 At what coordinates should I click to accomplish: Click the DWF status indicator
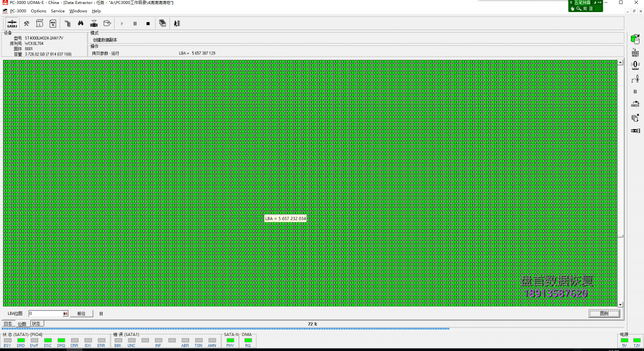(x=34, y=340)
